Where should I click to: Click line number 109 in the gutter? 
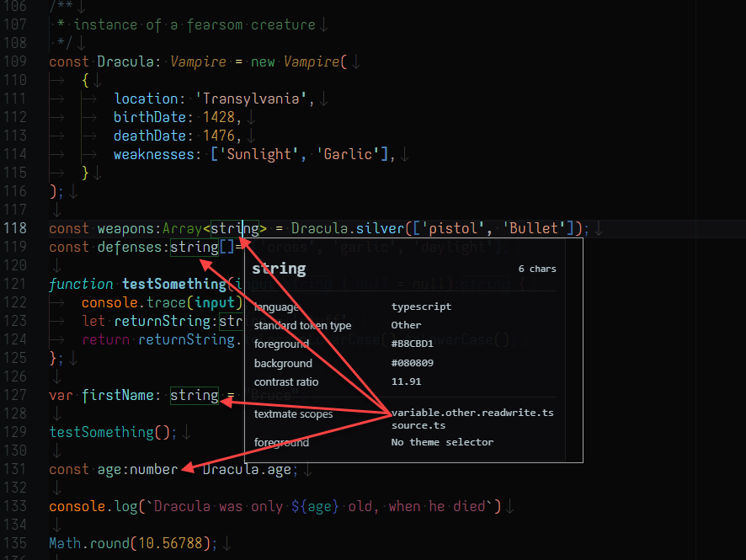pos(15,61)
